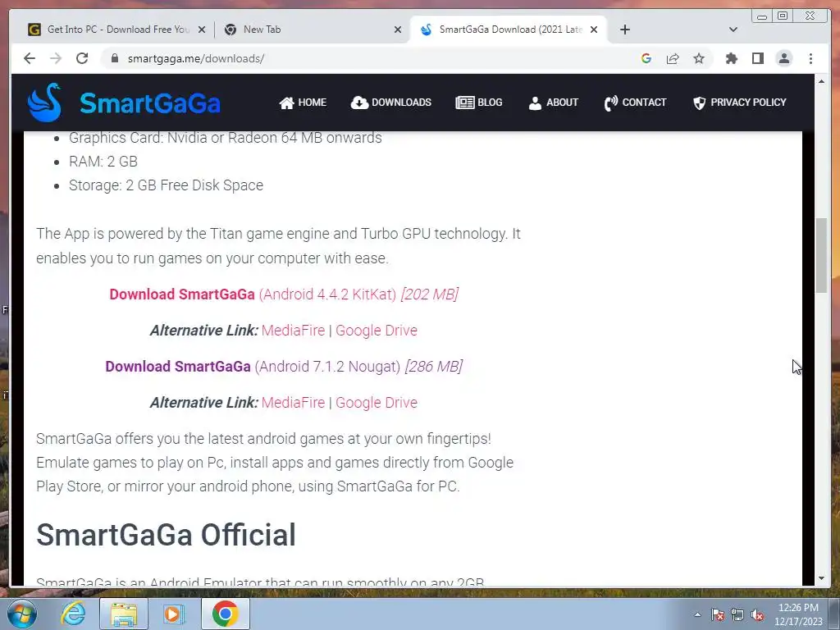Viewport: 840px width, 630px height.
Task: Click the network tray icon
Action: pyautogui.click(x=737, y=614)
